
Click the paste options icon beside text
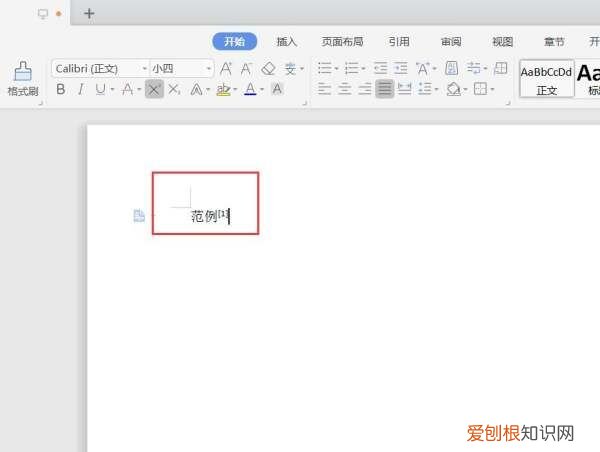(139, 216)
